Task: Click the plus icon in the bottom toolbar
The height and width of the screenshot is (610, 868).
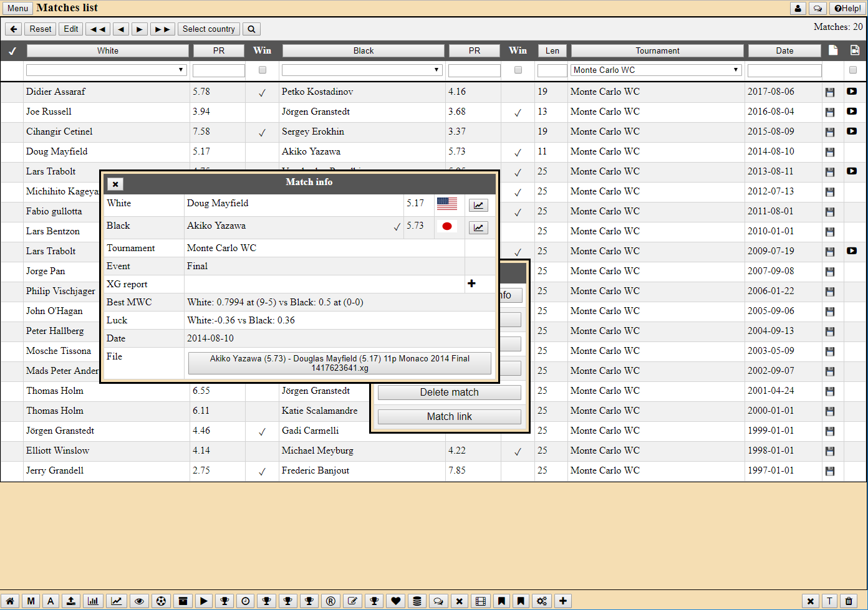Action: click(563, 601)
